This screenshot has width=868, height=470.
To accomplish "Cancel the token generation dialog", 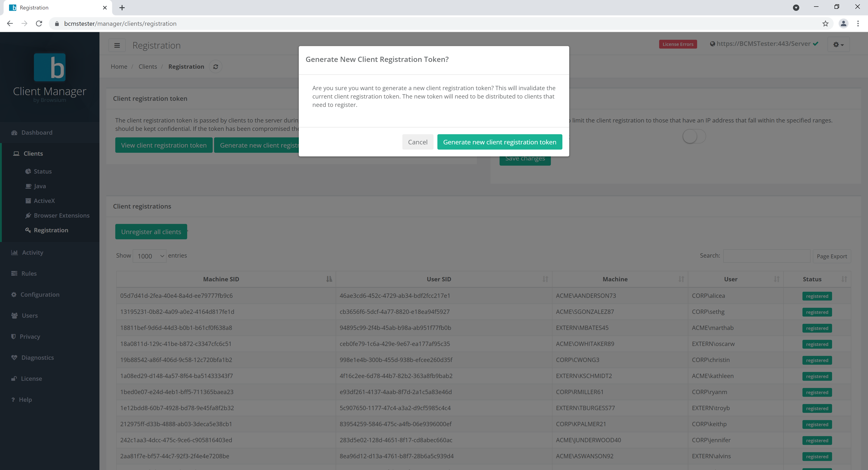I will coord(418,142).
